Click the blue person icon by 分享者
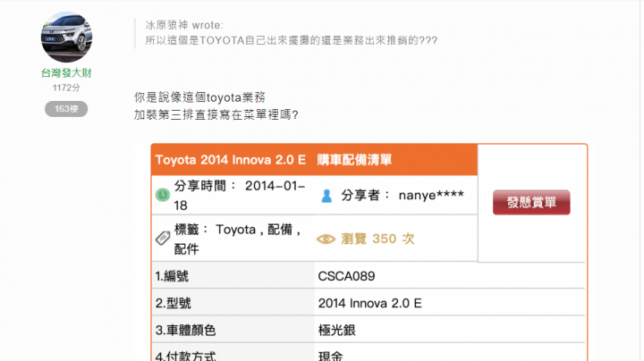Viewport: 644px width, 361px height. [x=326, y=196]
